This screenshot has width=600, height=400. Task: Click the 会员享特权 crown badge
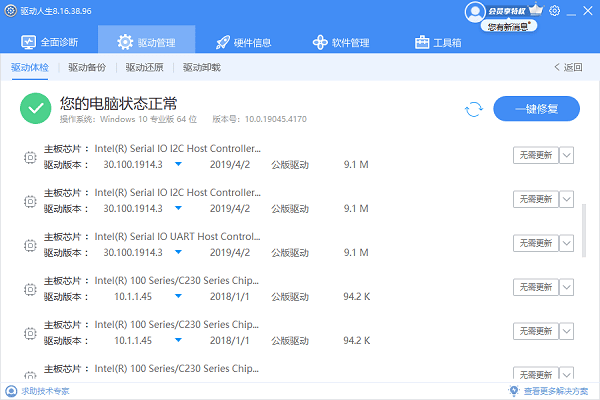[x=515, y=11]
